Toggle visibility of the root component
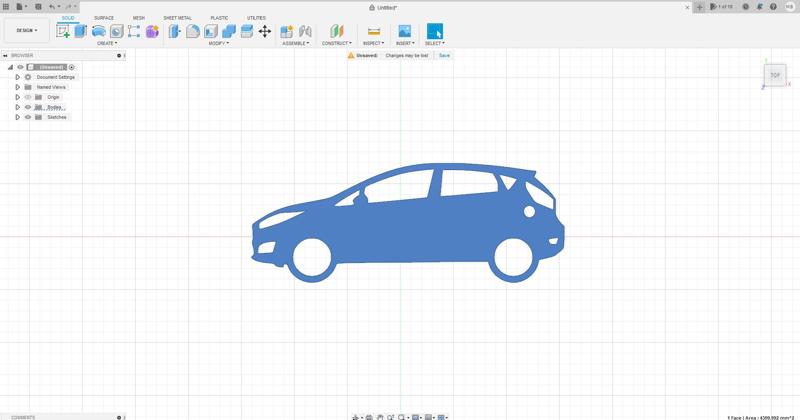Screen dimensions: 800x420 [x=21, y=67]
